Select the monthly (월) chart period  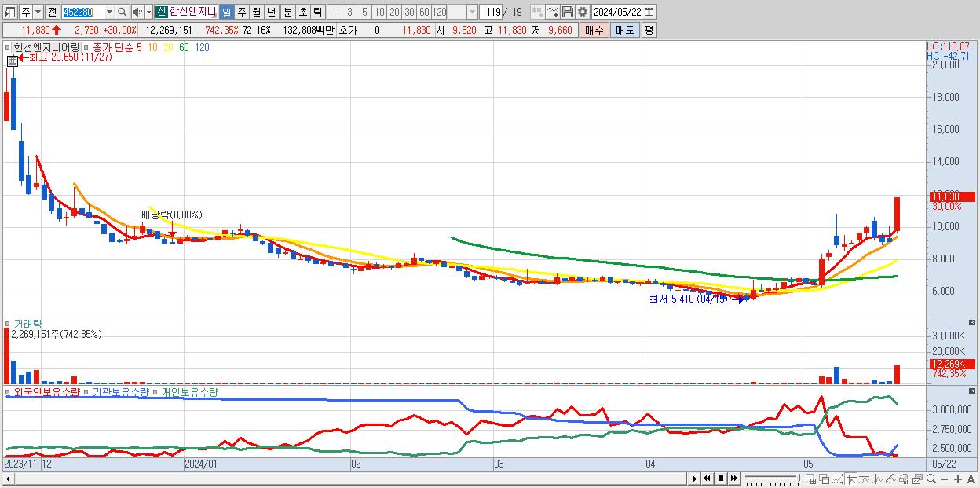tap(256, 12)
